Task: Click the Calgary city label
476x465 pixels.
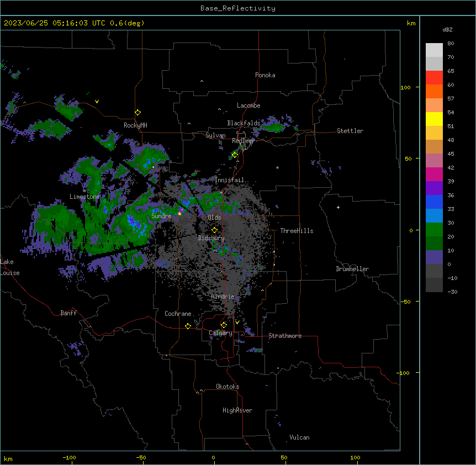Action: (x=220, y=333)
